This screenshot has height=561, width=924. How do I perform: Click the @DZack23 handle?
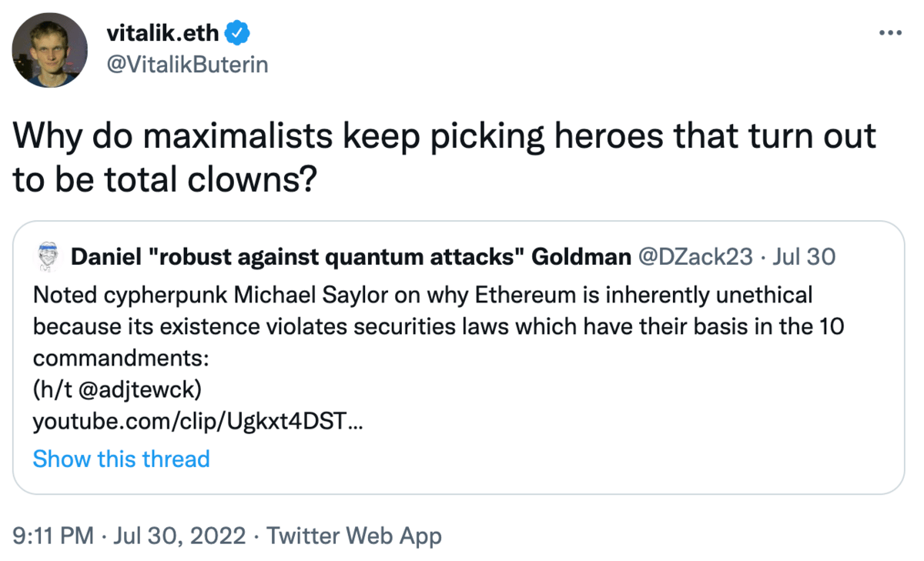[x=695, y=256]
